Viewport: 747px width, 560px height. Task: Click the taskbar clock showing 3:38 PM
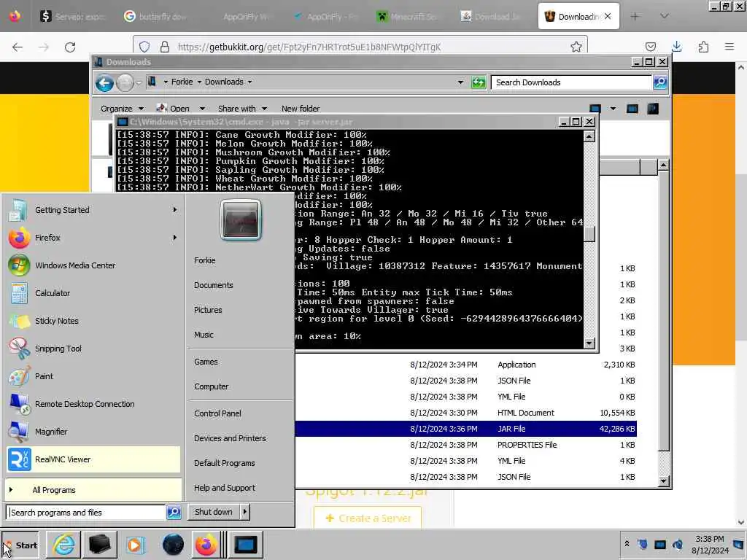coord(710,544)
